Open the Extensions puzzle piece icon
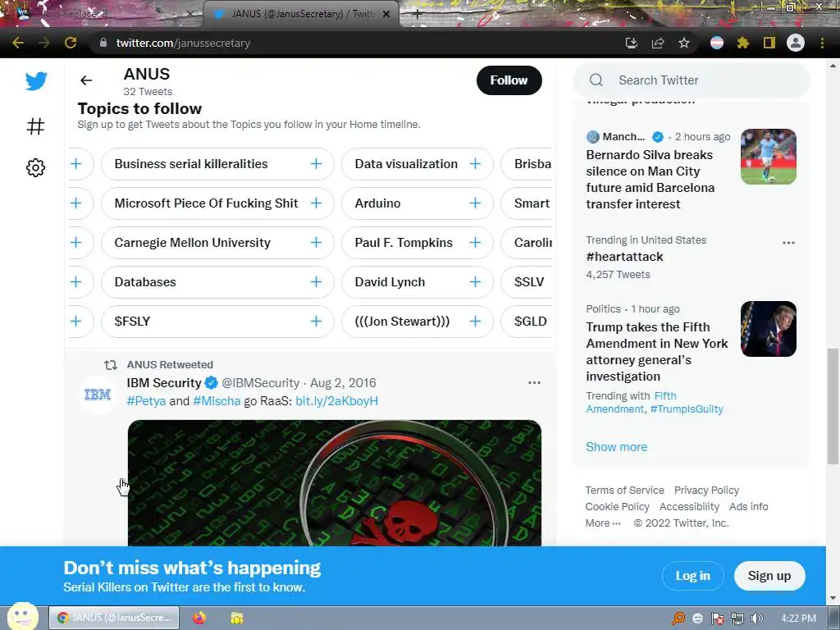The height and width of the screenshot is (630, 840). (743, 43)
